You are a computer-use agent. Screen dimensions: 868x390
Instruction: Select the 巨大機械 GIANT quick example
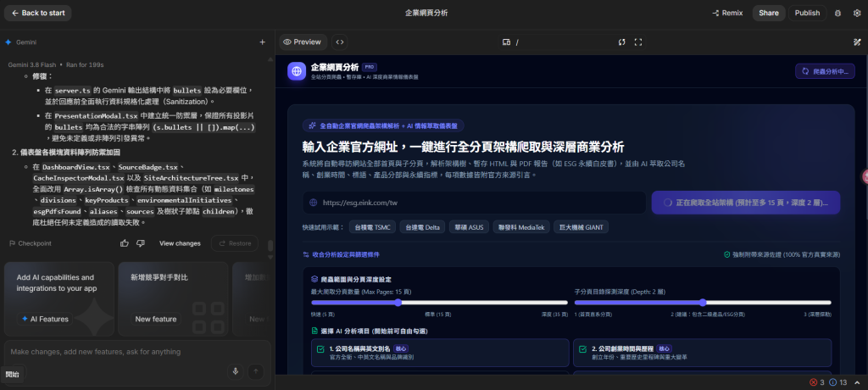[x=581, y=227]
